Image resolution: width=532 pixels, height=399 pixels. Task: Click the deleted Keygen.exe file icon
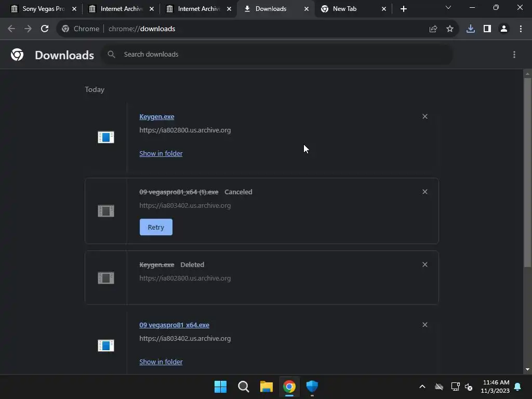coord(106,278)
